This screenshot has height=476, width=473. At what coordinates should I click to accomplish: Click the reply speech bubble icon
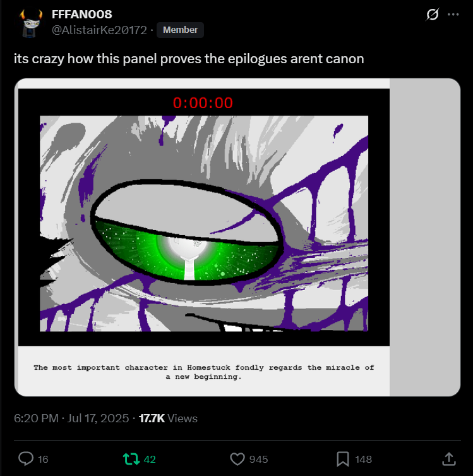26,459
